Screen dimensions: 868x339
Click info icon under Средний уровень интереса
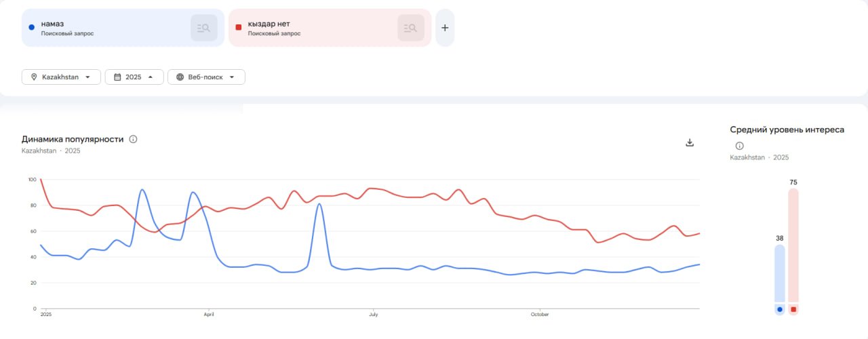point(739,146)
